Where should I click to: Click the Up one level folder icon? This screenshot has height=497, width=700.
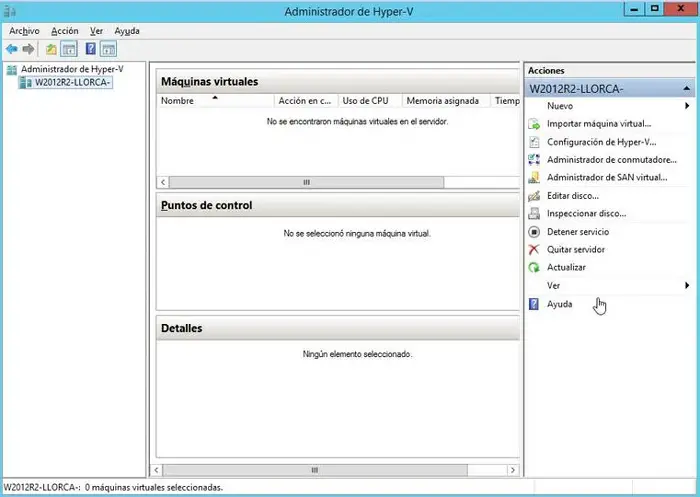pos(51,49)
